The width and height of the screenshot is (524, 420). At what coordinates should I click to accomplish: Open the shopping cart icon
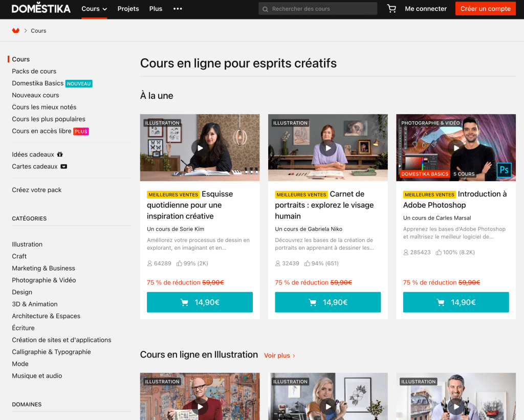391,9
